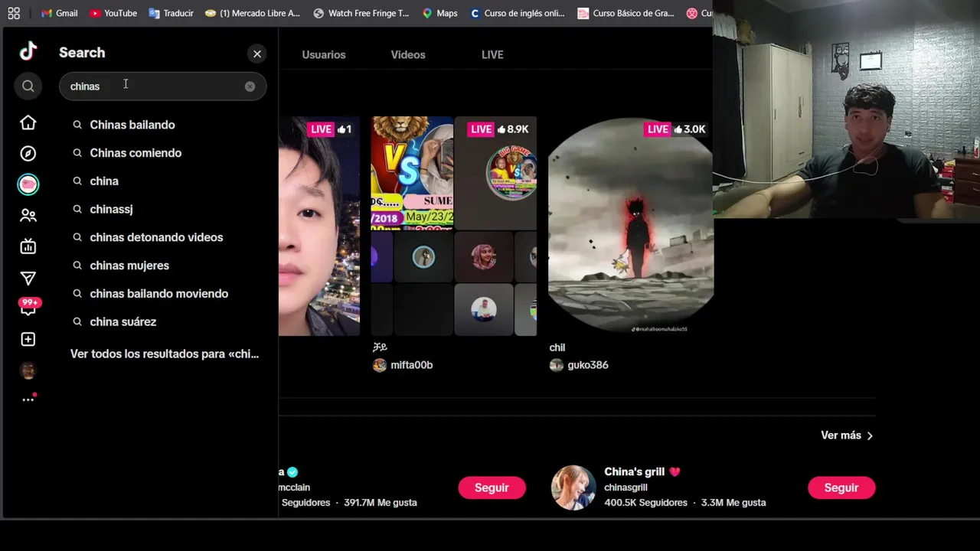Click the Upload plus icon

(x=28, y=339)
